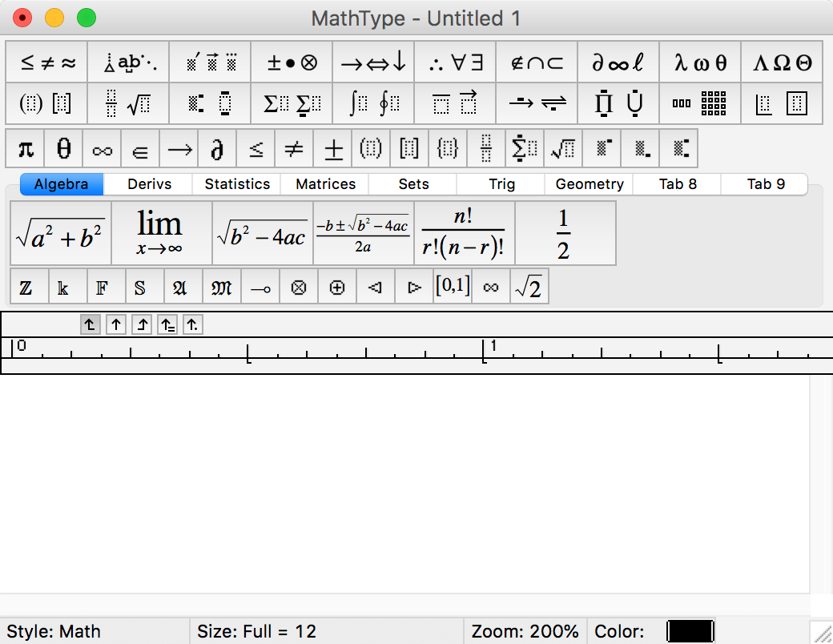Insert the single plus-minus symbol
Screen dimensions: 833x644
332,148
